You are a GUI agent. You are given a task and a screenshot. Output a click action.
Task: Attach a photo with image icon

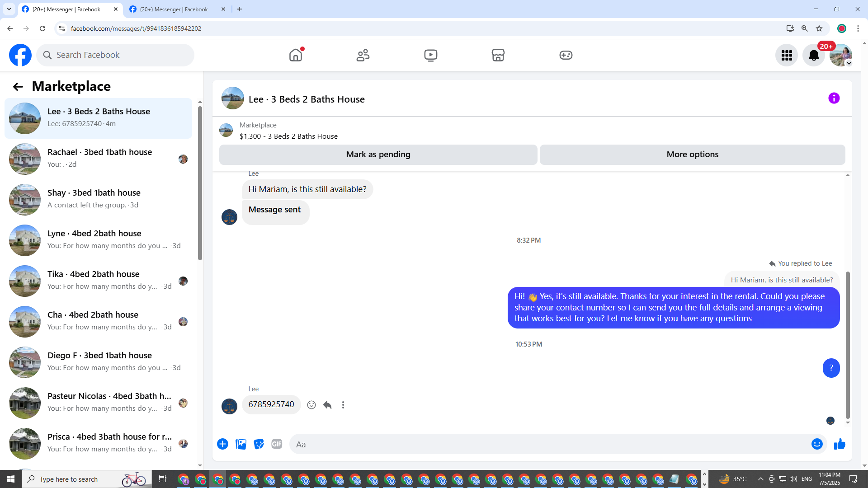click(241, 444)
